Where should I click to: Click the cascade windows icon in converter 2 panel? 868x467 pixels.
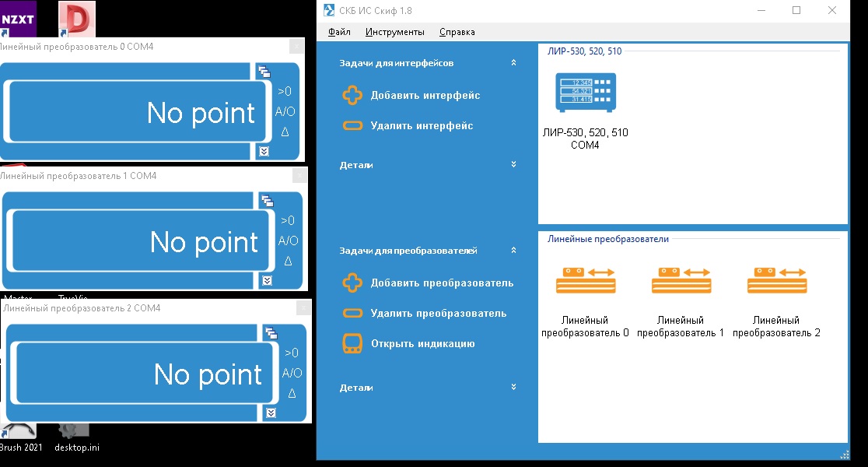pyautogui.click(x=271, y=334)
